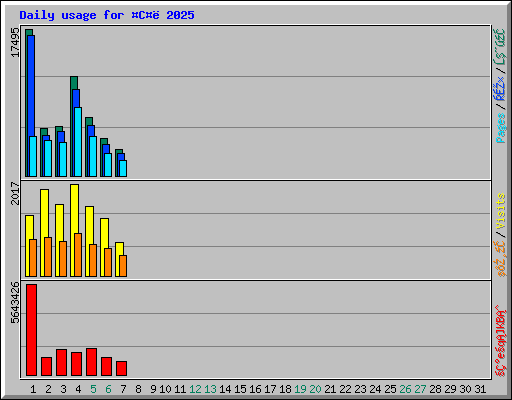Click the orange bar for day 3

(x=63, y=259)
